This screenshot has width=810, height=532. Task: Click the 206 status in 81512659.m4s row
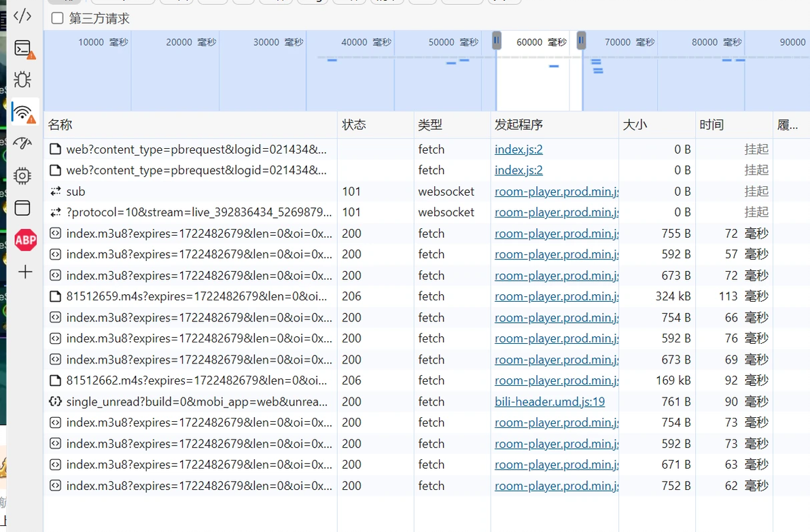click(x=351, y=296)
